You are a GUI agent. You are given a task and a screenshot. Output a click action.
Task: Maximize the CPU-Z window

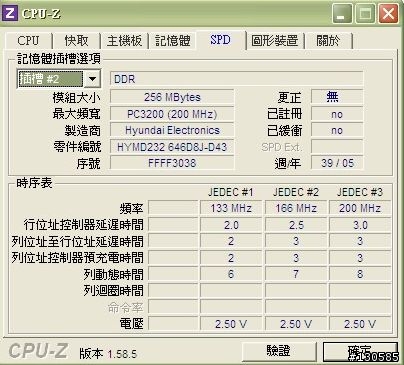365,14
